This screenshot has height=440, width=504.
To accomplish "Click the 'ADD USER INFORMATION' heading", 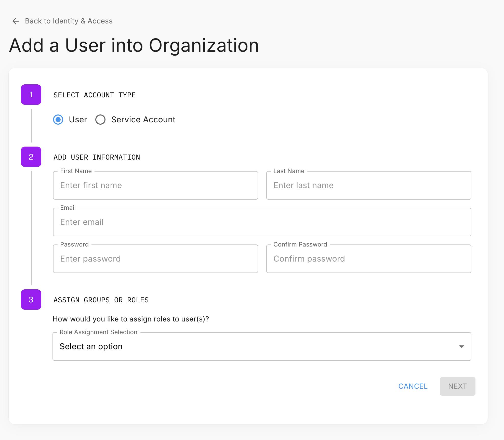I will click(x=97, y=157).
